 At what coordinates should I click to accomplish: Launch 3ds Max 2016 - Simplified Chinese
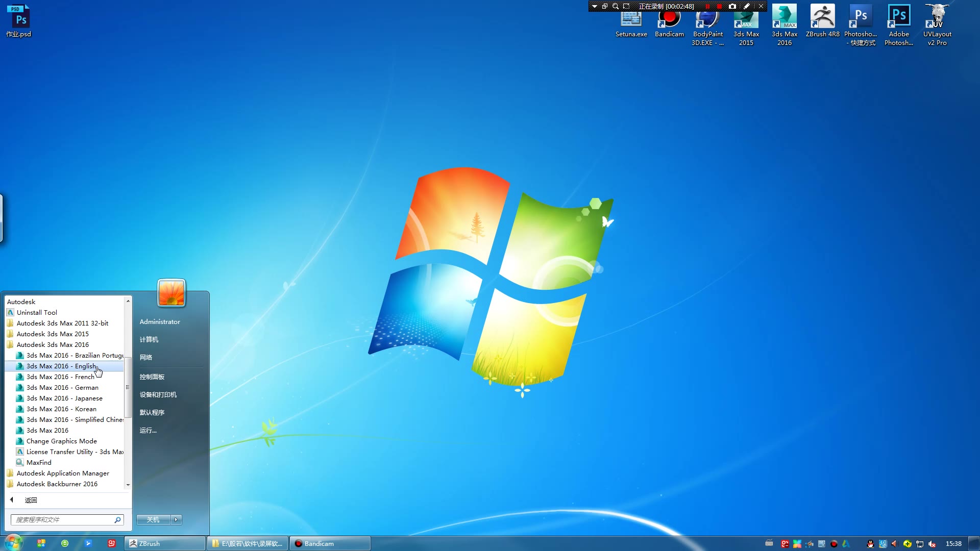[64, 419]
